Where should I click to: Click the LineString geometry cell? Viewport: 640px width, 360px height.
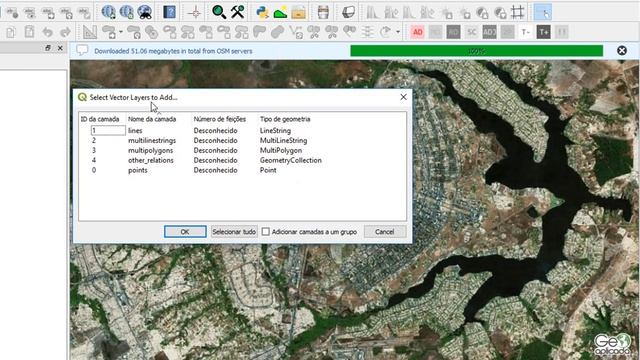275,131
